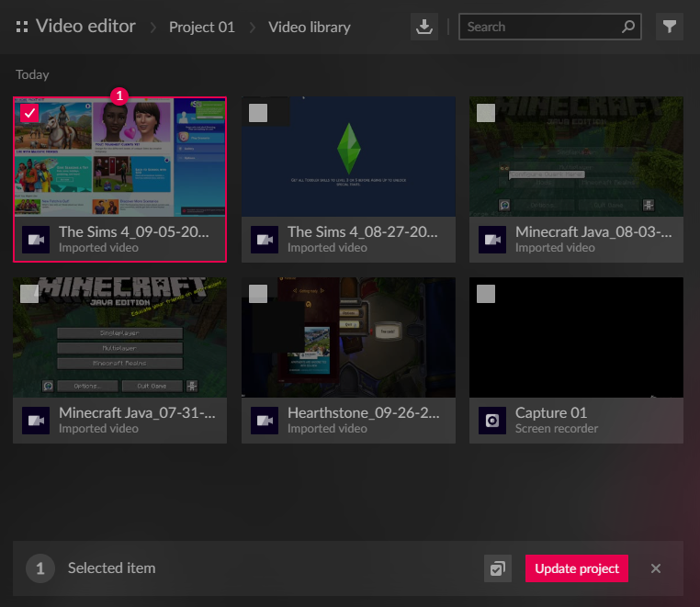Click selected count badge in bottom bar
The image size is (700, 607).
pyautogui.click(x=40, y=568)
